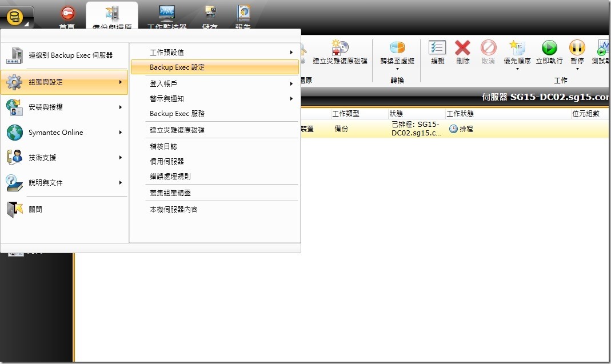Click the Symantec Online globe icon
This screenshot has height=364, width=611.
[x=14, y=133]
